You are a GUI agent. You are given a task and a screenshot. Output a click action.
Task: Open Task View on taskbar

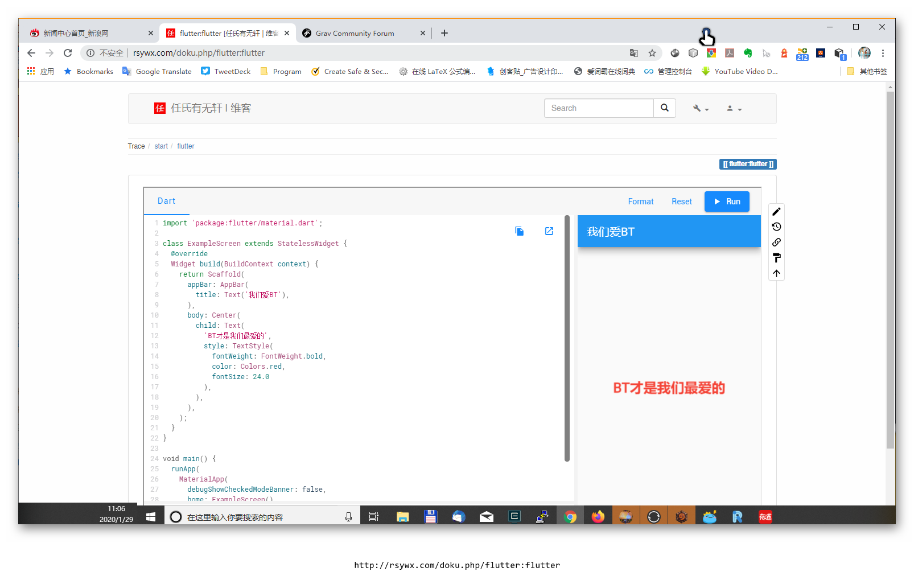pyautogui.click(x=374, y=517)
